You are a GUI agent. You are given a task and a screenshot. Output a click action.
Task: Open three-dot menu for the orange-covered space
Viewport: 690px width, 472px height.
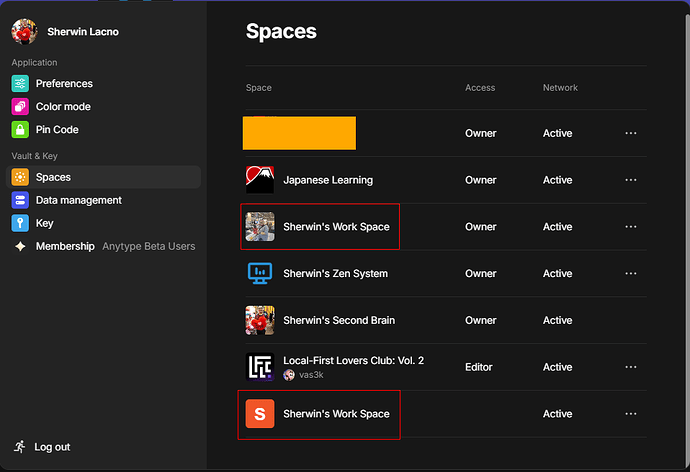tap(631, 133)
